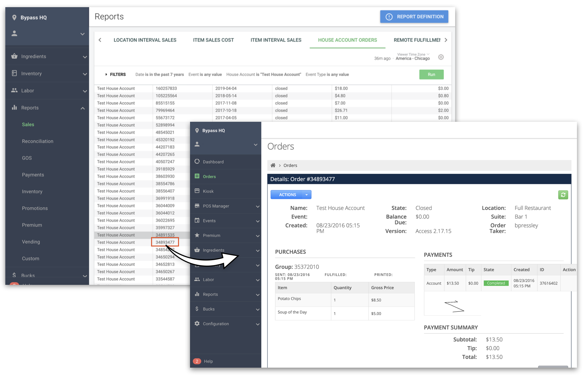Click the Report Definition button
The image size is (588, 380).
pyautogui.click(x=414, y=17)
